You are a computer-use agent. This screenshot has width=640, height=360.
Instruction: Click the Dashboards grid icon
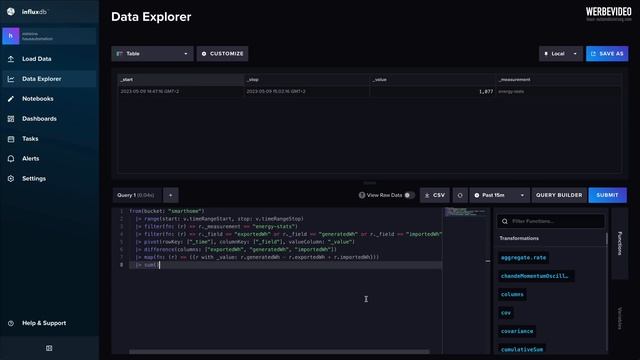pos(11,119)
